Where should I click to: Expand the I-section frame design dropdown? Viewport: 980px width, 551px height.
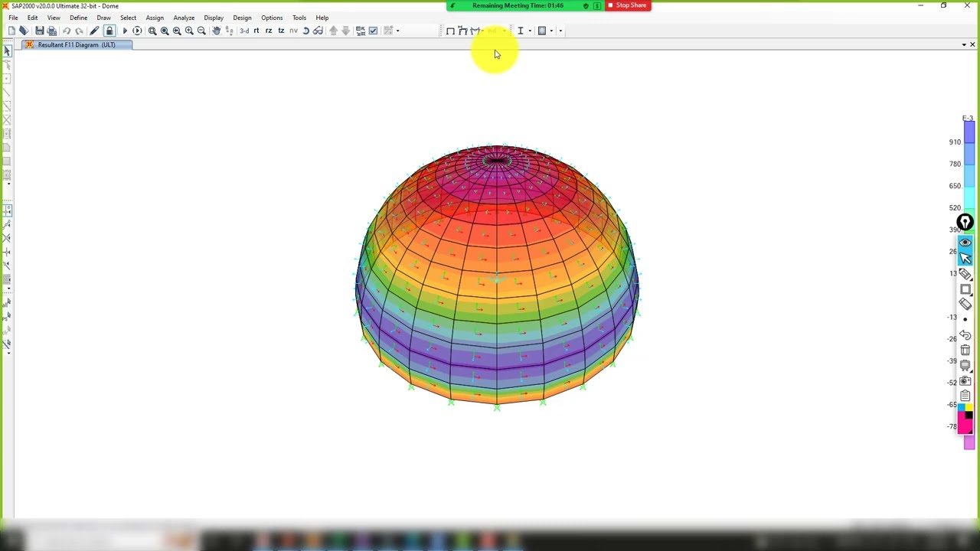tap(529, 31)
